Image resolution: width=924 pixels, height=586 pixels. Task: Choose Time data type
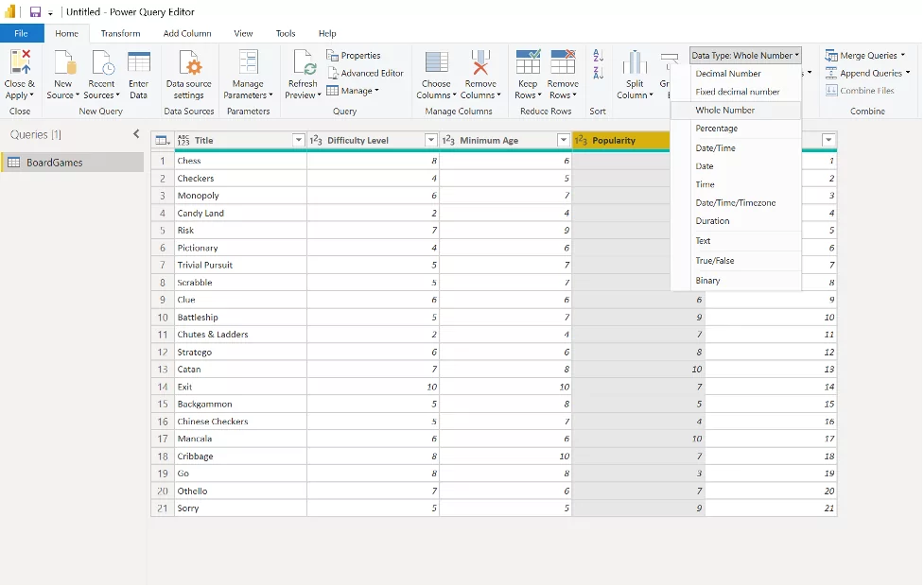(737, 184)
